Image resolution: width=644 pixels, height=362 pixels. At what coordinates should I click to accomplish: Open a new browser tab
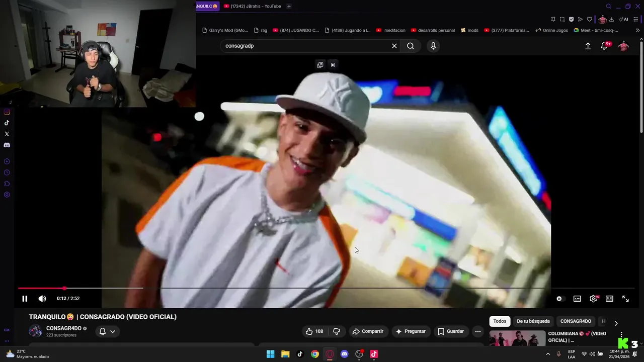(289, 6)
